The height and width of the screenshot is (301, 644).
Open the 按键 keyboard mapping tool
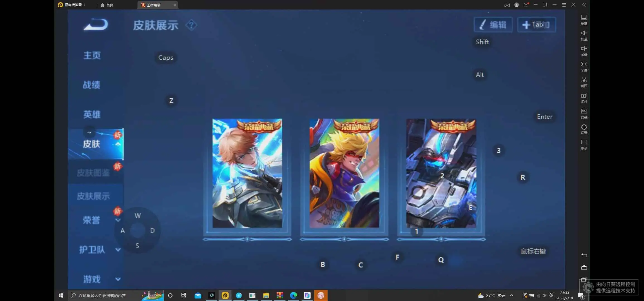pos(584,20)
